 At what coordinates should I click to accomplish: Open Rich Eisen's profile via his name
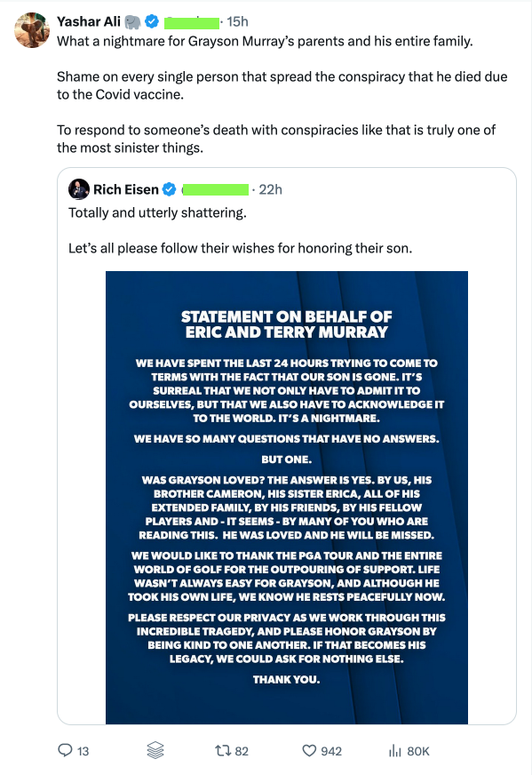126,188
